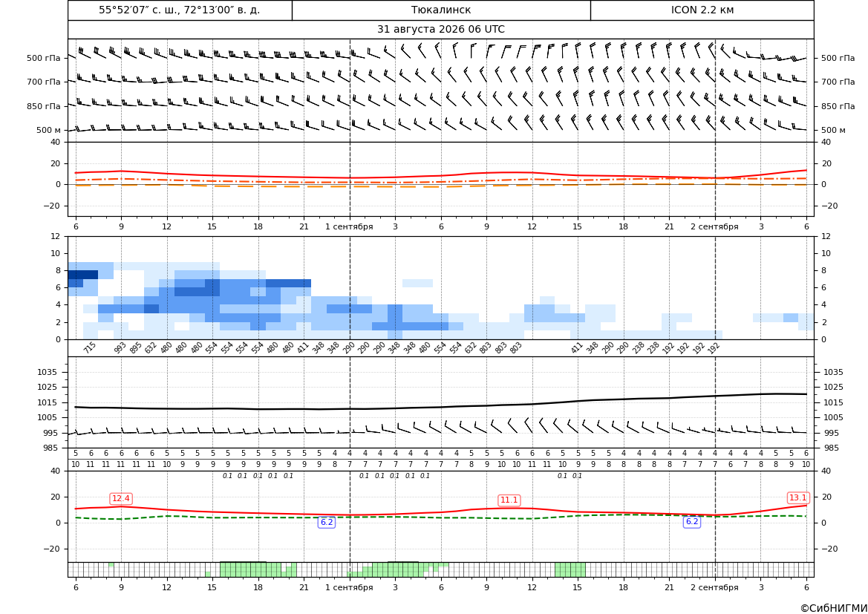Click the 850 гПа label on right axis
The height and width of the screenshot is (614, 868).
click(838, 106)
